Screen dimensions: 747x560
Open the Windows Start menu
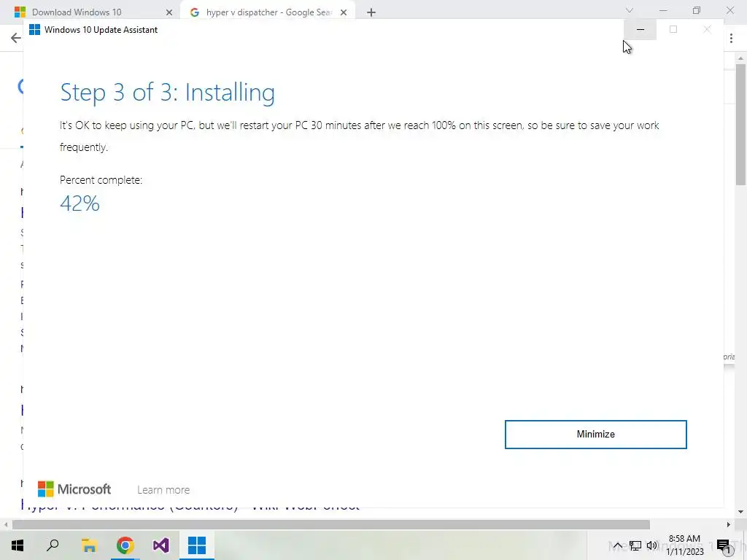(18, 545)
